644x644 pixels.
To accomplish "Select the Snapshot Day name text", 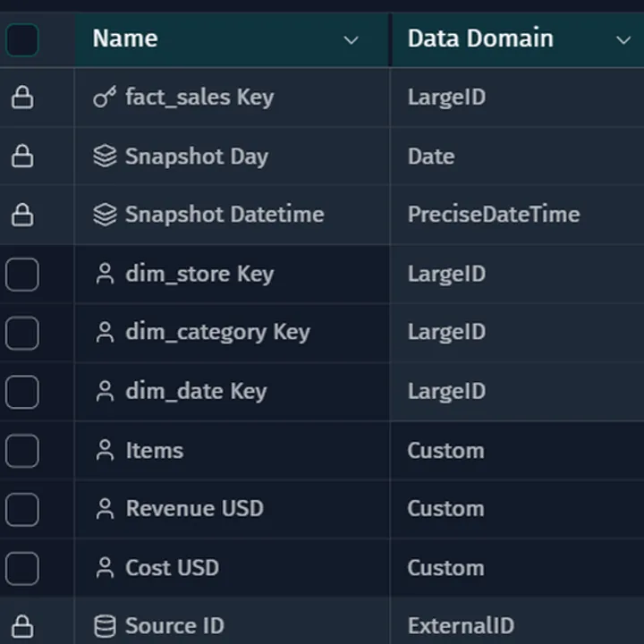I will point(197,157).
